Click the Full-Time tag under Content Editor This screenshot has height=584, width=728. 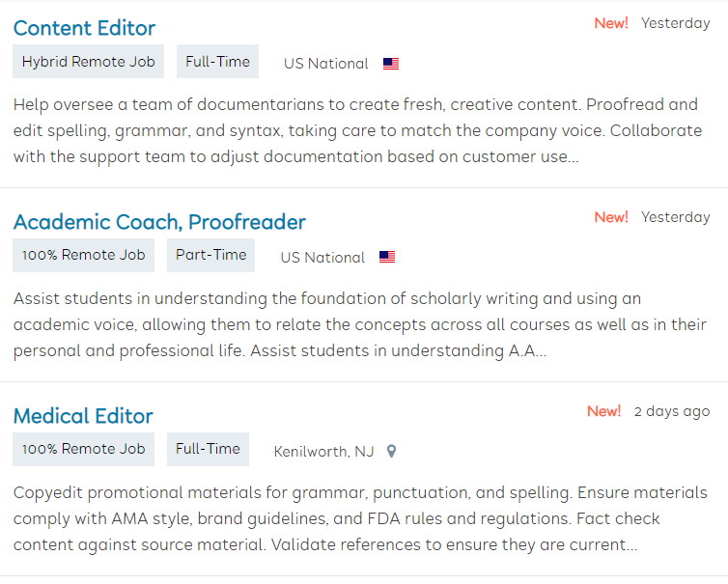pyautogui.click(x=217, y=62)
